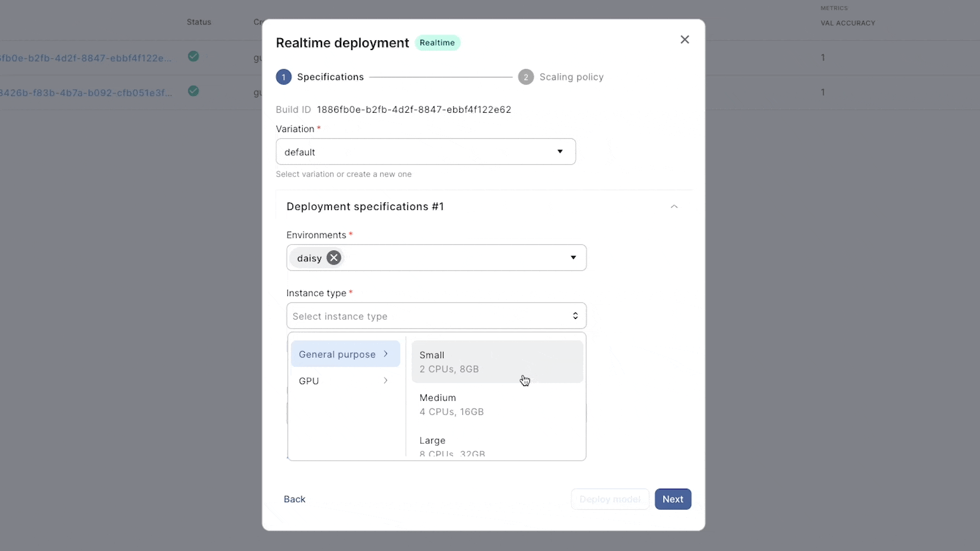This screenshot has height=551, width=980.
Task: Remove the "daisy" environment chip
Action: (333, 258)
